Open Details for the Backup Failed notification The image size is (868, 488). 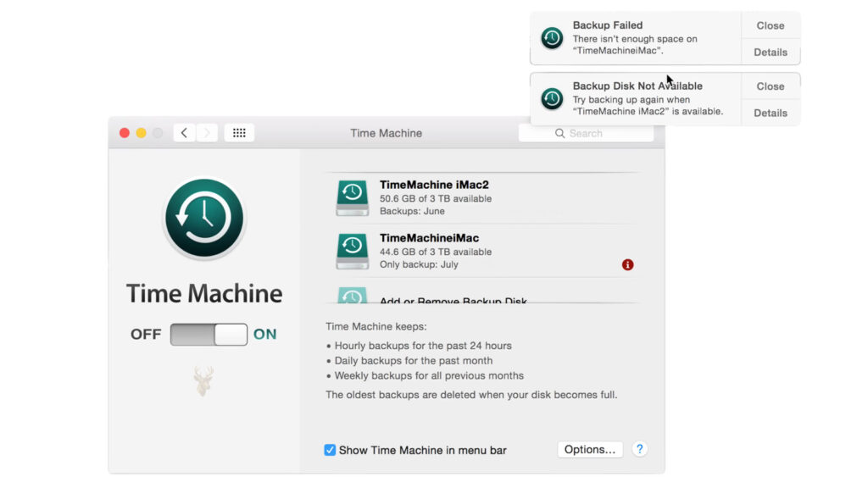point(771,52)
